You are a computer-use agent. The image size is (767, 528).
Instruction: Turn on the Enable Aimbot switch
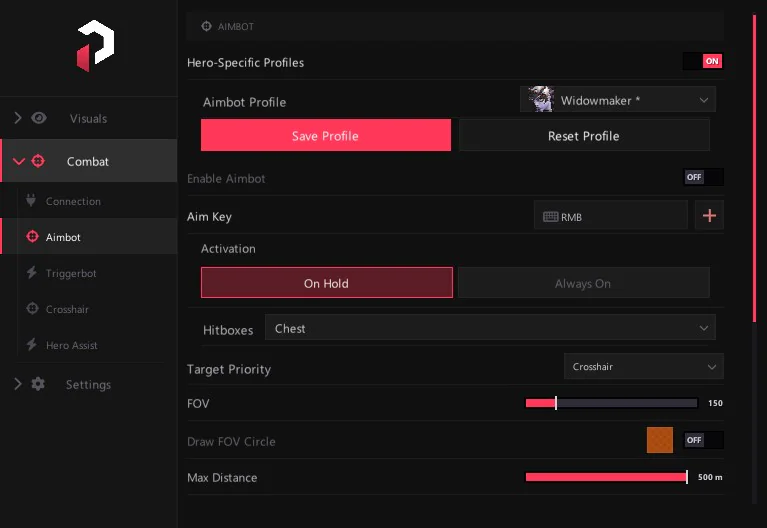click(703, 177)
